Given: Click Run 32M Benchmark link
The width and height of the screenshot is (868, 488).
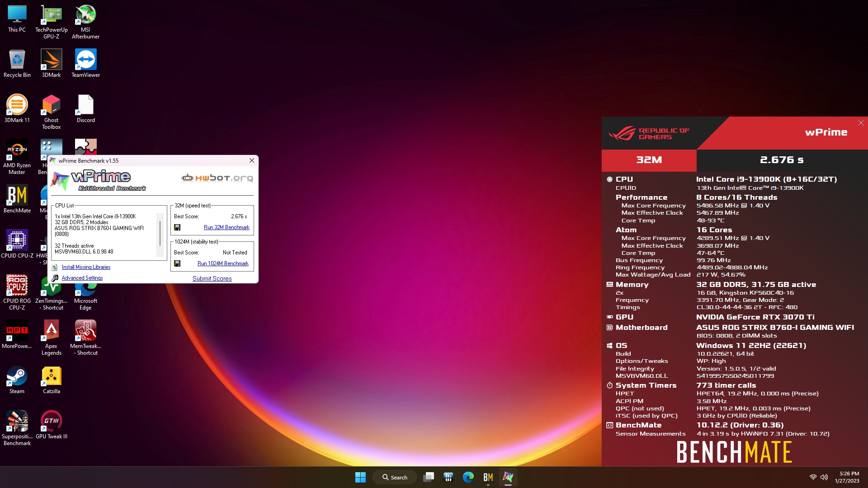Looking at the screenshot, I should (x=226, y=227).
